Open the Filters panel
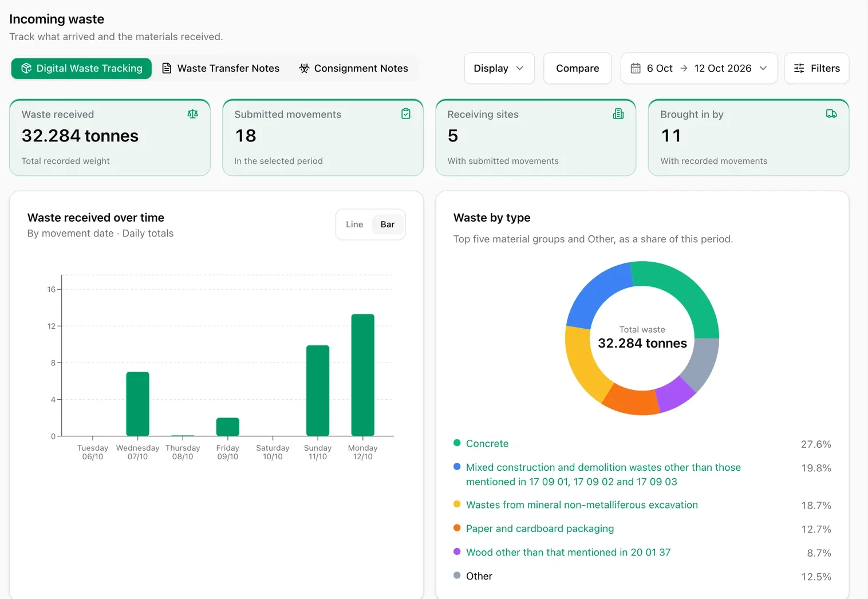Screen dimensions: 868x599 point(816,68)
